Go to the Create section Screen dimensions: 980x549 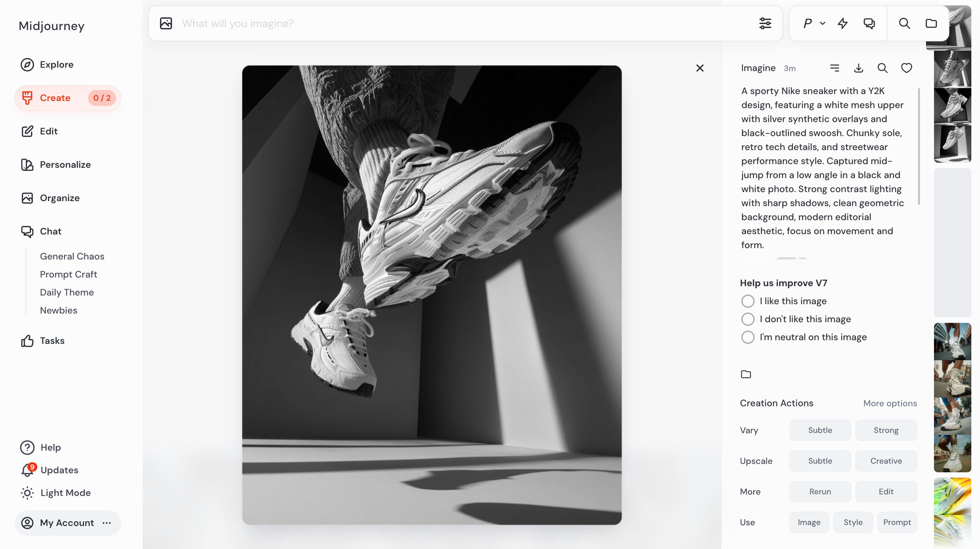[68, 98]
